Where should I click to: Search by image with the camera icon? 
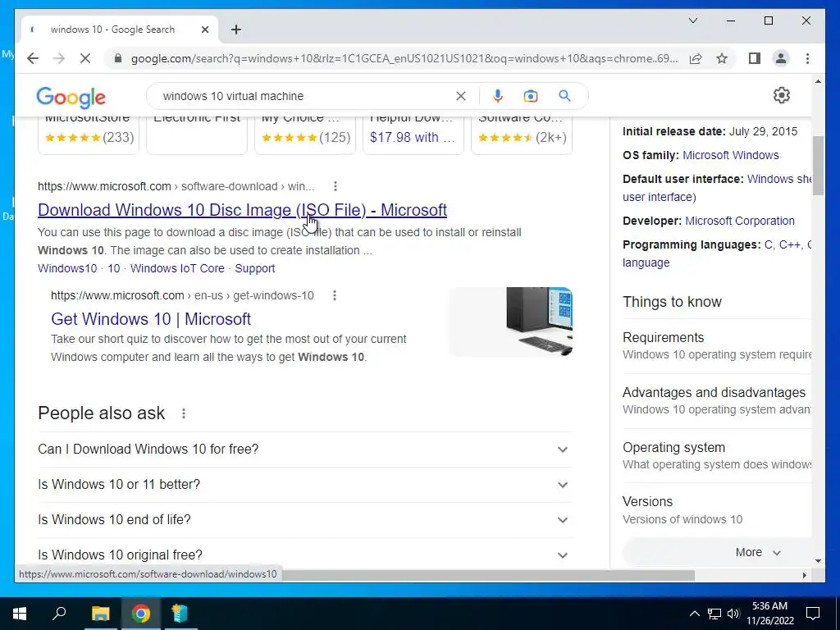(x=531, y=96)
